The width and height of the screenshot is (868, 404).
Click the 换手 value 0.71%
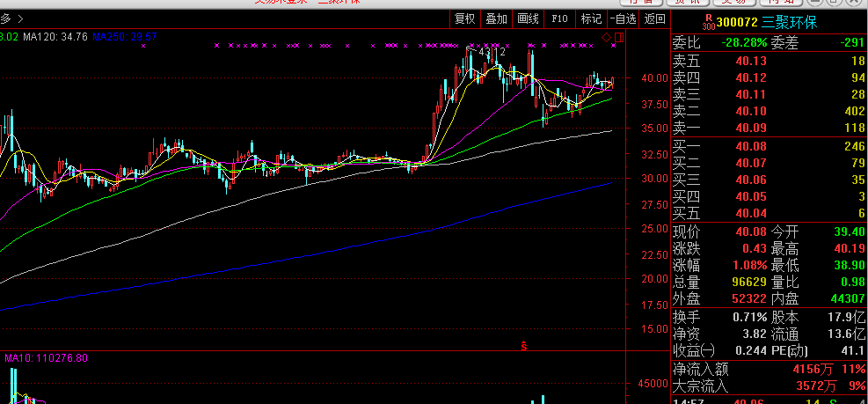(x=751, y=318)
